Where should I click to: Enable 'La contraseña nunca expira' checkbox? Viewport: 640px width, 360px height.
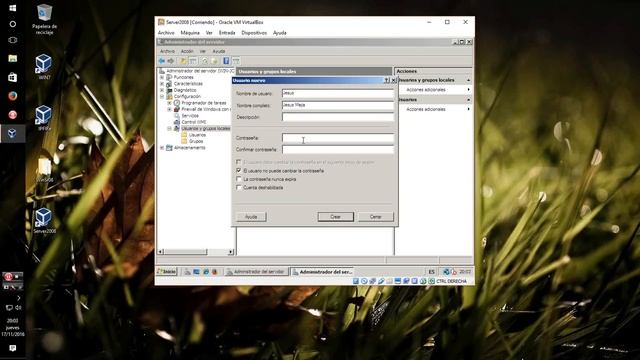(239, 179)
